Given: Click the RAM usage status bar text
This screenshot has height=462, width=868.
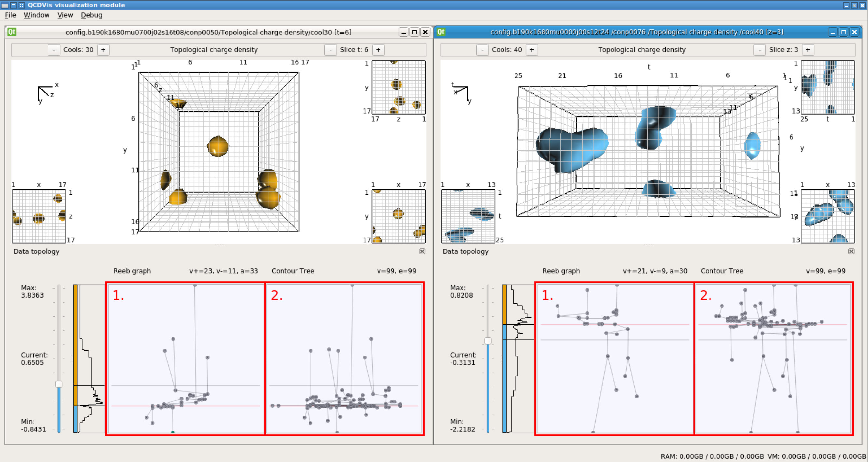Looking at the screenshot, I should point(712,456).
